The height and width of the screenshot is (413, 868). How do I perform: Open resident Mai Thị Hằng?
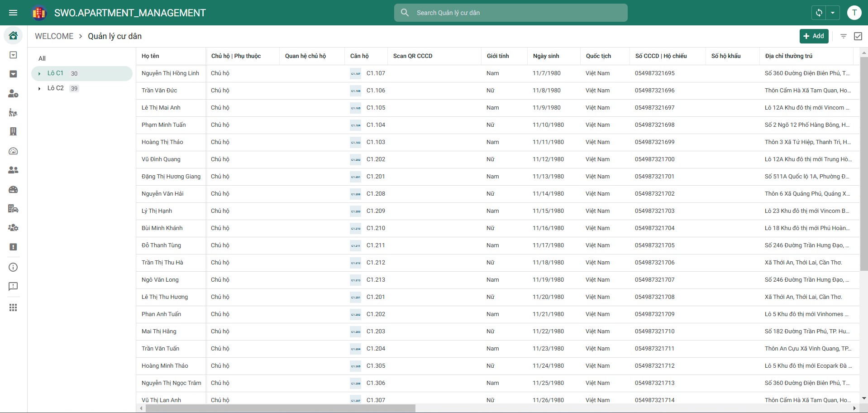159,331
